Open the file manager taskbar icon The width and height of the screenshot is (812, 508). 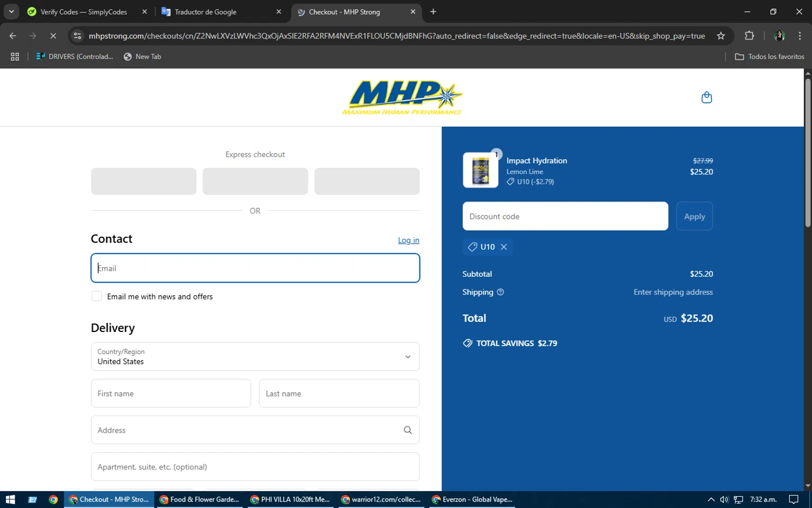tap(32, 499)
